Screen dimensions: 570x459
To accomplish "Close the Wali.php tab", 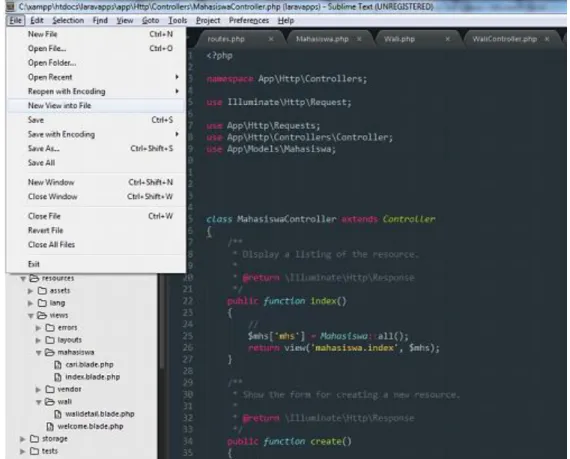I will click(447, 39).
